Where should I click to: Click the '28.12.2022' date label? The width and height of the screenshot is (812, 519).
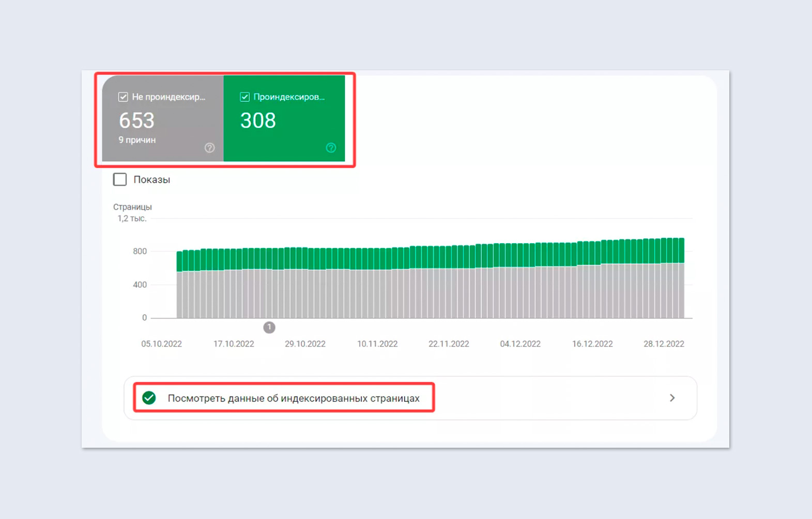(x=664, y=344)
